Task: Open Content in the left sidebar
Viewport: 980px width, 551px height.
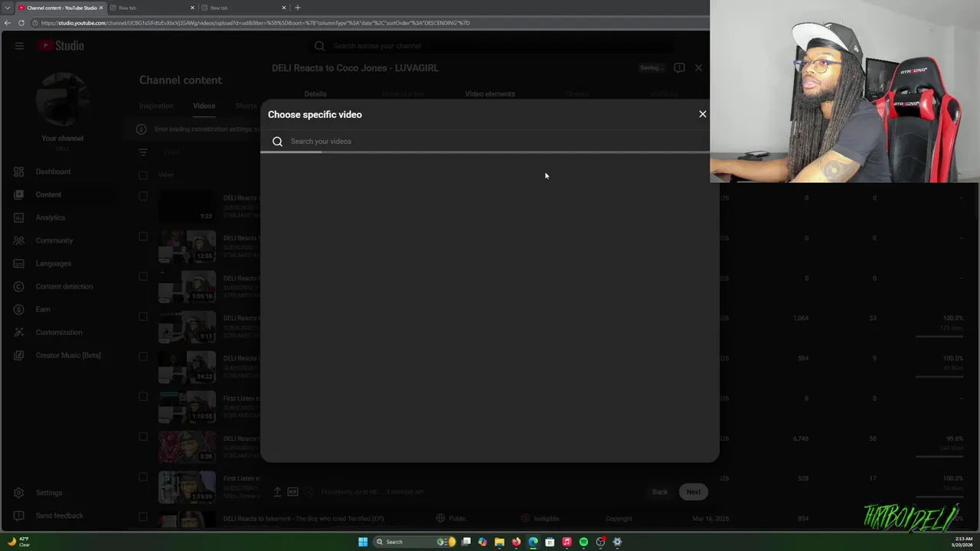Action: (x=48, y=194)
